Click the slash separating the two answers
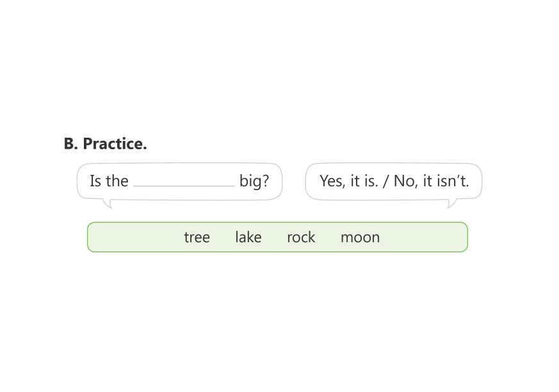This screenshot has height=392, width=559. [385, 181]
